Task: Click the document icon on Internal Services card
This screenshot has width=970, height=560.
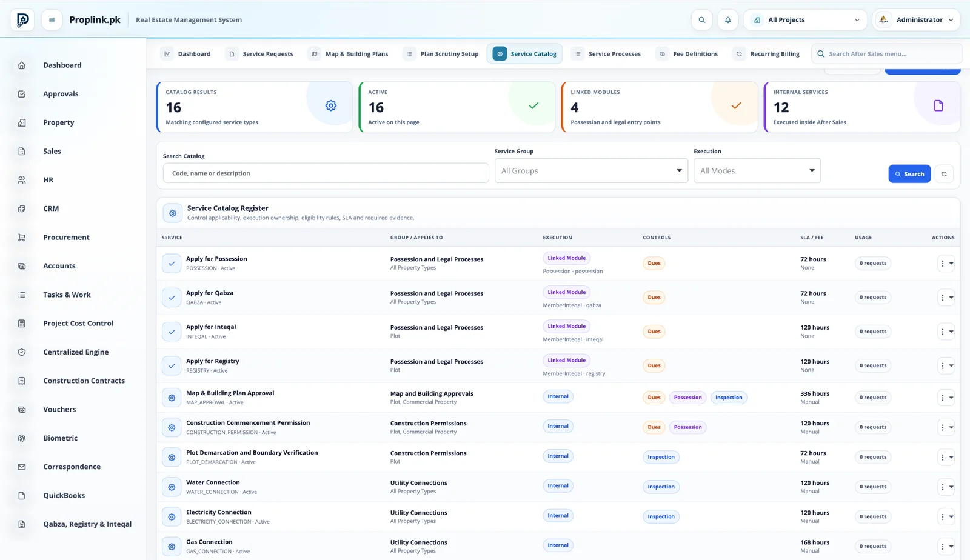Action: coord(938,105)
